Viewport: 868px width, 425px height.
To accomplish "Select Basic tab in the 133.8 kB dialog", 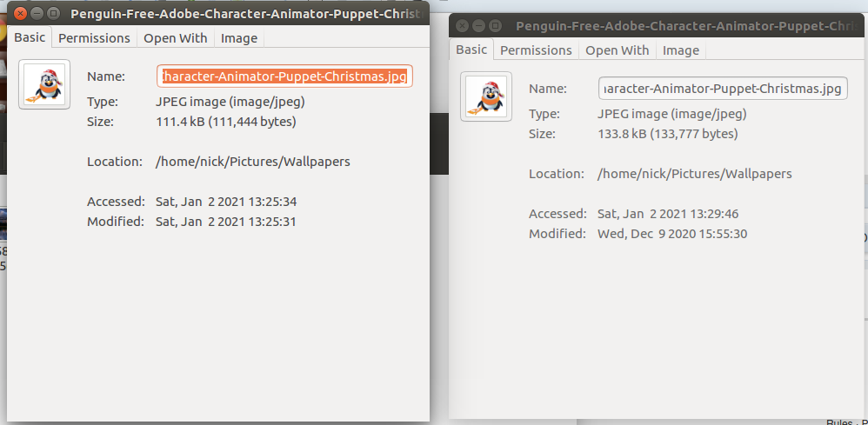I will point(471,50).
